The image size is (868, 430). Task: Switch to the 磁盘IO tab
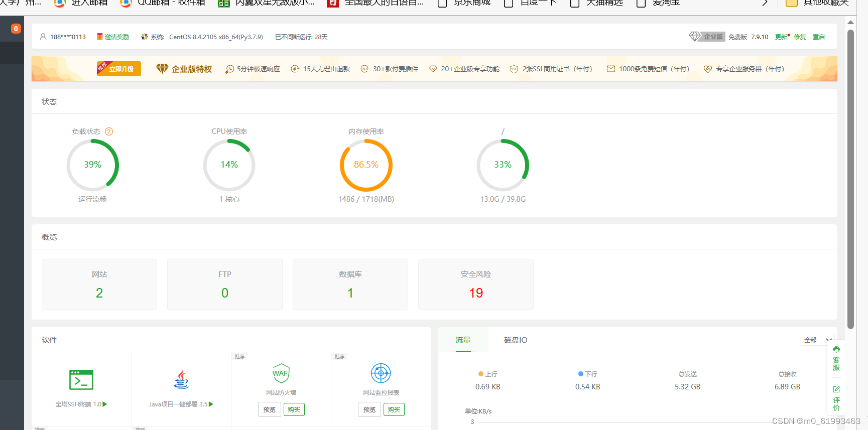coord(516,340)
